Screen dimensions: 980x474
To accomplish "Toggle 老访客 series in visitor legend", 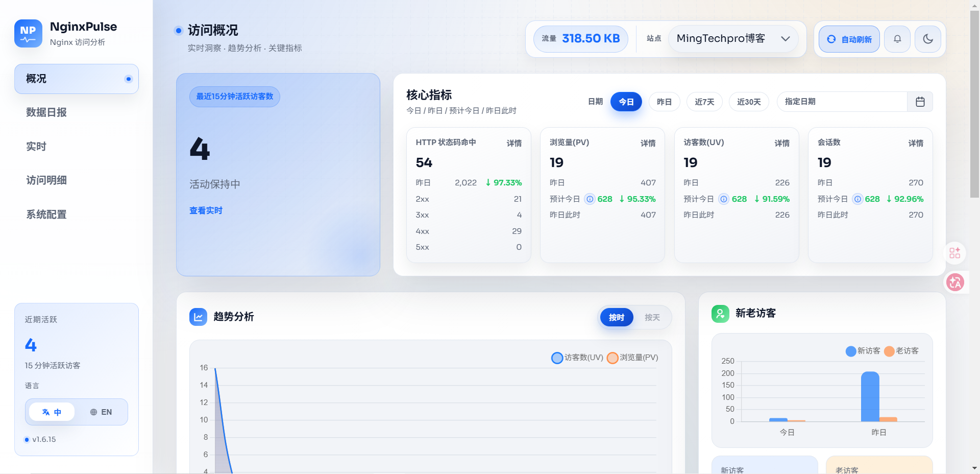I will click(901, 351).
